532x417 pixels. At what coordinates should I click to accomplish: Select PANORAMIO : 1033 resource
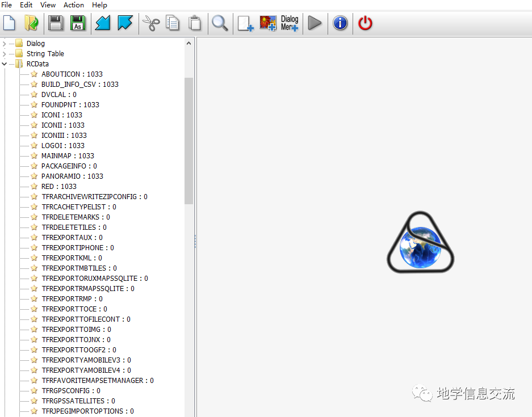point(72,176)
